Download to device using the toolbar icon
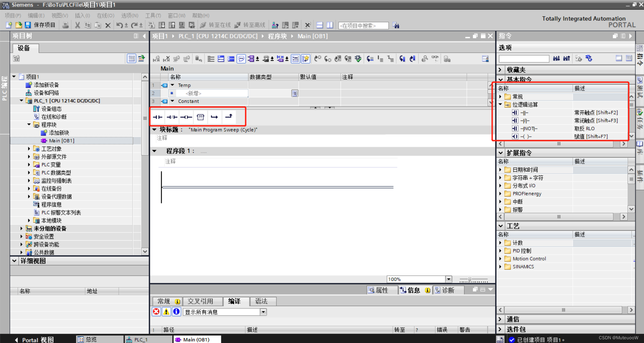 pyautogui.click(x=162, y=25)
